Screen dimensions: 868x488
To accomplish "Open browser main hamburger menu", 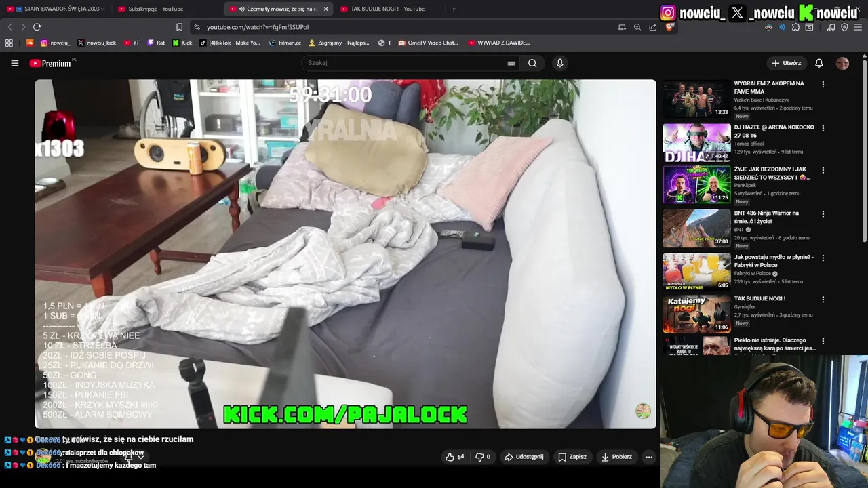I will tap(859, 27).
